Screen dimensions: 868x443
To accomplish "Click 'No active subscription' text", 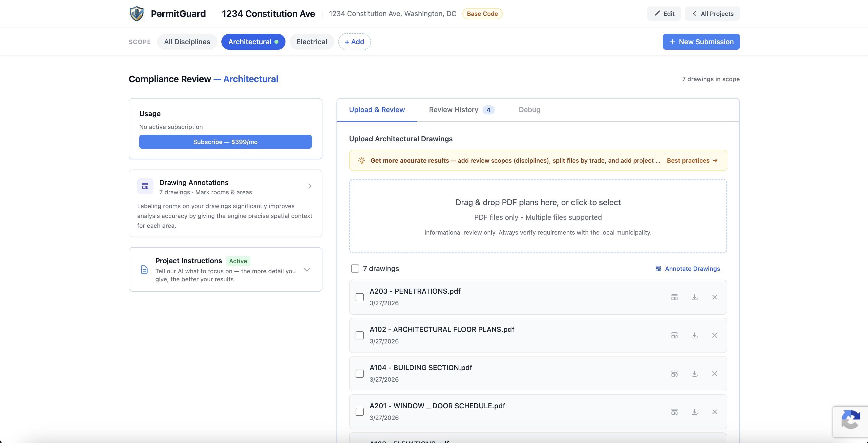I will [171, 127].
